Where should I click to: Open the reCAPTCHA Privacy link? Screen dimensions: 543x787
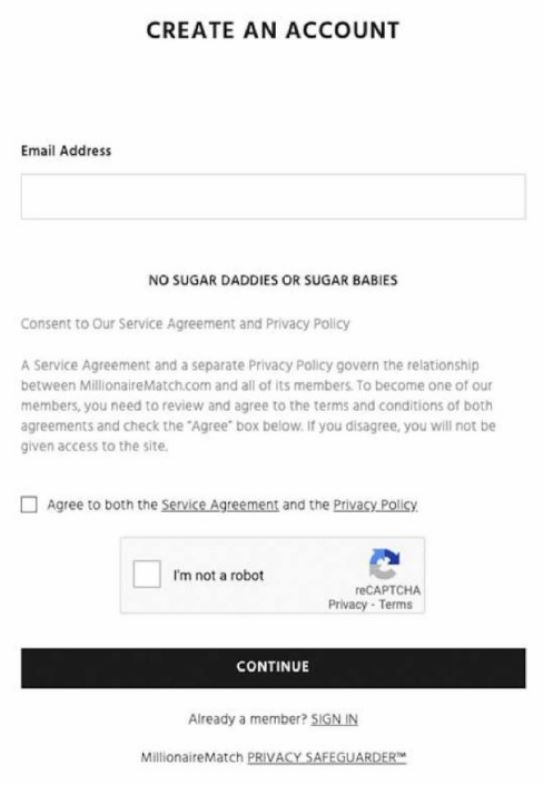pos(347,604)
